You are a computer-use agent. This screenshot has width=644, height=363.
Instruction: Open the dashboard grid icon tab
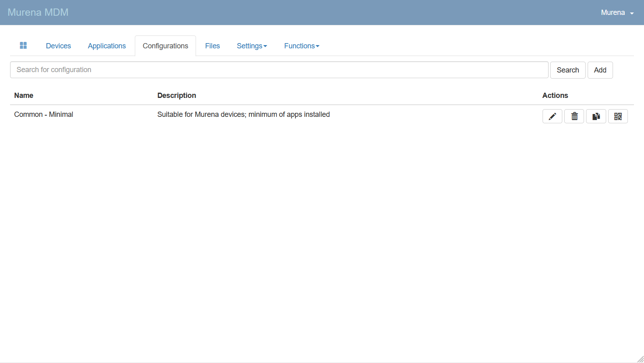tap(23, 46)
